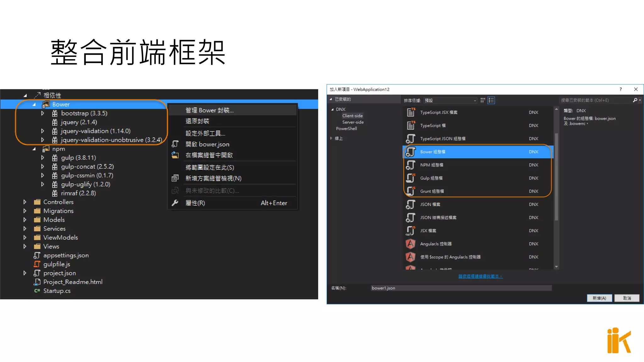644x362 pixels.
Task: Click the search magnifier icon in the dialog
Action: 635,100
